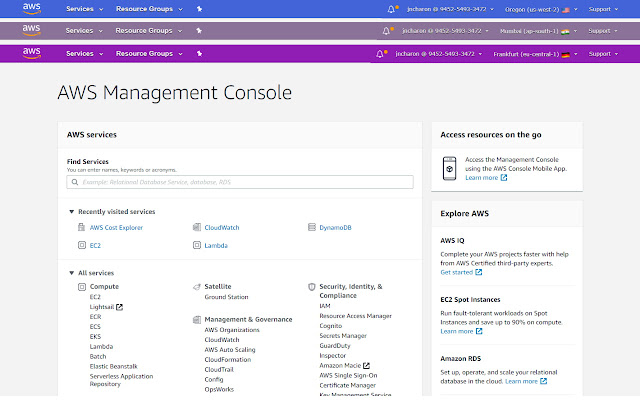Screen dimensions: 640x400
Task: Open Lightsail under Compute
Action: pyautogui.click(x=102, y=307)
